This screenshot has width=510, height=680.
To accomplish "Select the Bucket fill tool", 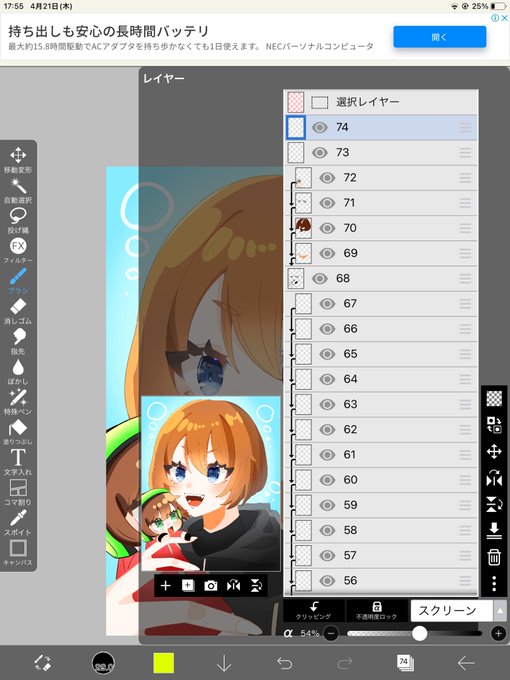I will click(18, 432).
